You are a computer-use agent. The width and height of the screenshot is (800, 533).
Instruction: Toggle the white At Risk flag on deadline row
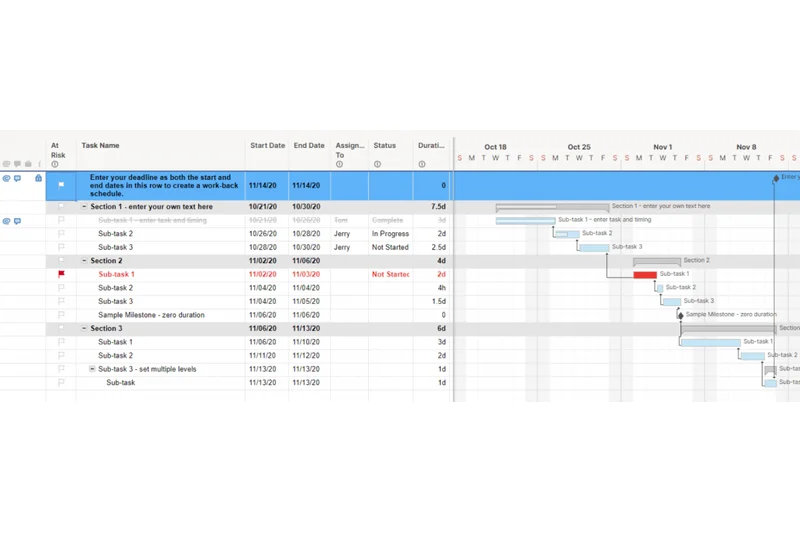(x=61, y=186)
